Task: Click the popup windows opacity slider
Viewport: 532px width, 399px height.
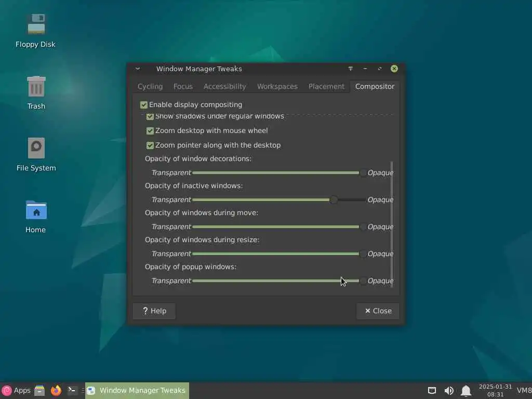Action: (279, 281)
